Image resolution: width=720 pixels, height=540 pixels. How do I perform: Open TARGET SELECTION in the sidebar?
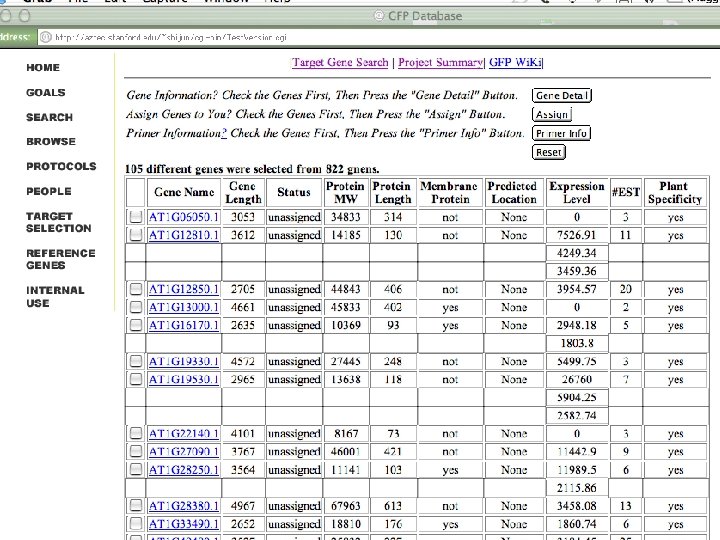click(59, 222)
